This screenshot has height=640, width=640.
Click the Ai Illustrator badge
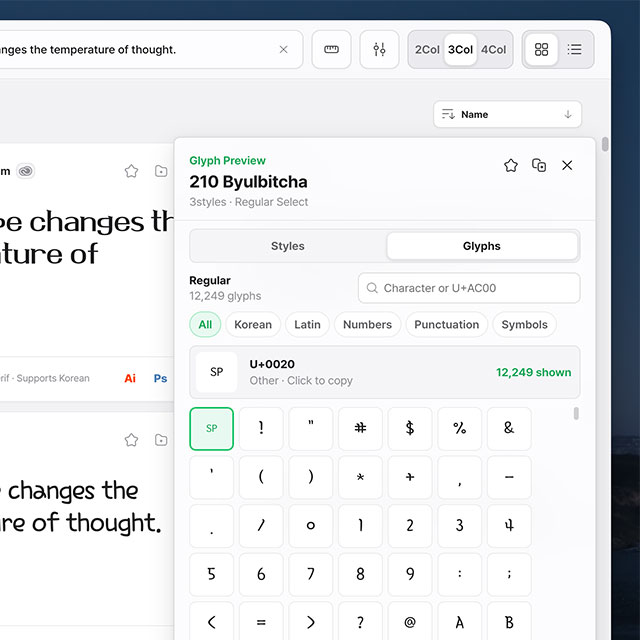coord(130,378)
